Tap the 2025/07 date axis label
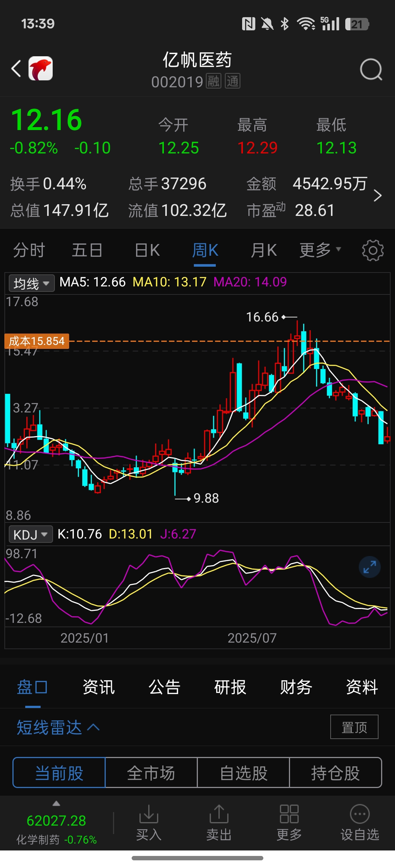Viewport: 395px width, 868px height. [252, 638]
